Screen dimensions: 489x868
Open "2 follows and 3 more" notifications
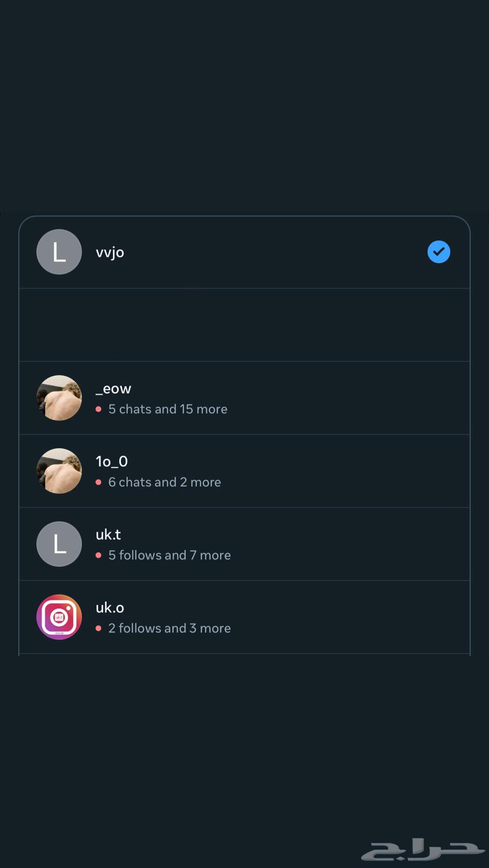[x=169, y=628]
